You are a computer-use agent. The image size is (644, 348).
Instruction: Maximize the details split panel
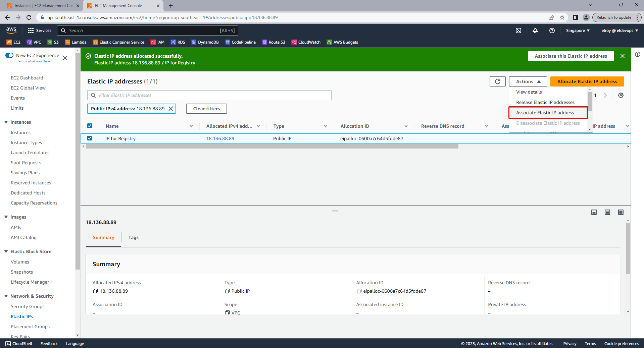[x=621, y=212]
